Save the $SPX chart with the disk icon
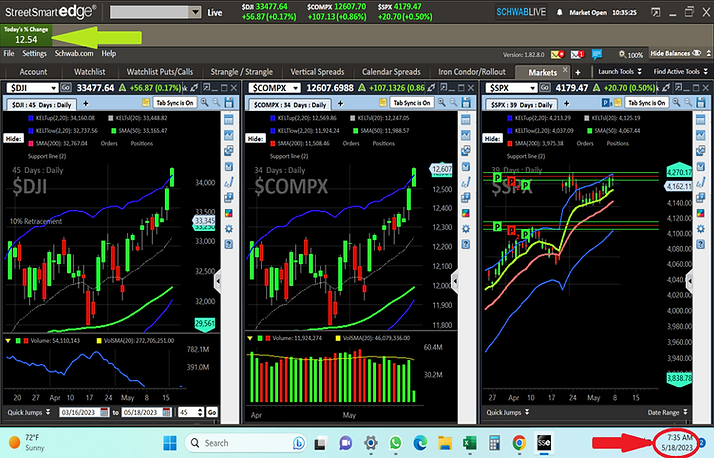 (x=701, y=103)
